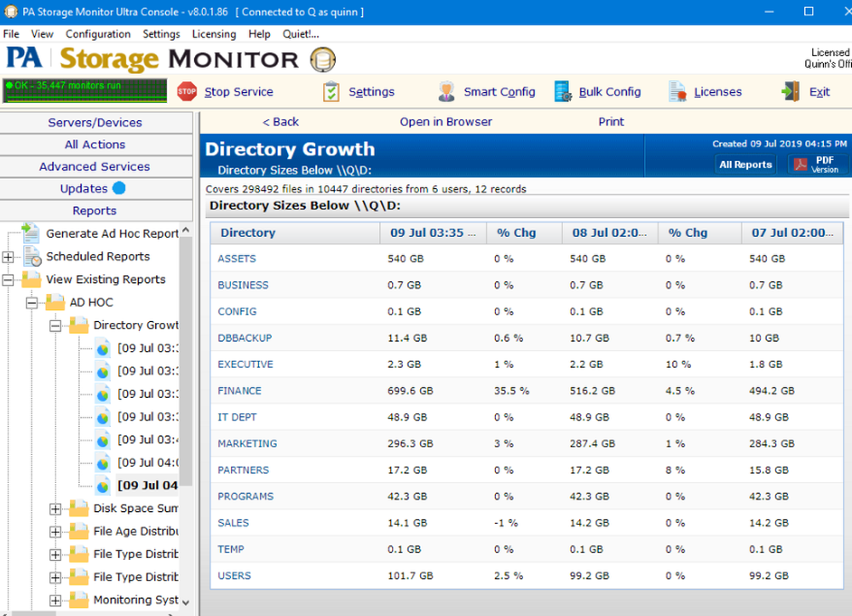Click the Scheduled Reports clock icon
852x616 pixels.
(32, 256)
